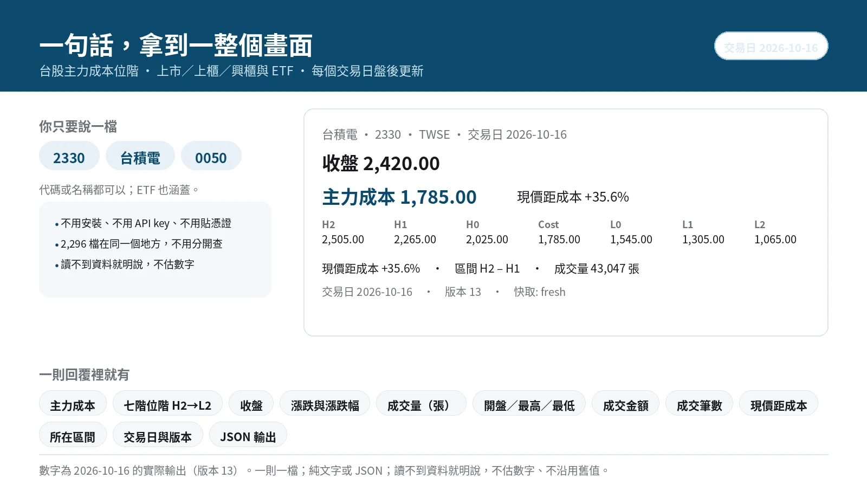This screenshot has height=504, width=867.
Task: Click the page title 一句話，拿到一整個畫面
Action: [176, 46]
